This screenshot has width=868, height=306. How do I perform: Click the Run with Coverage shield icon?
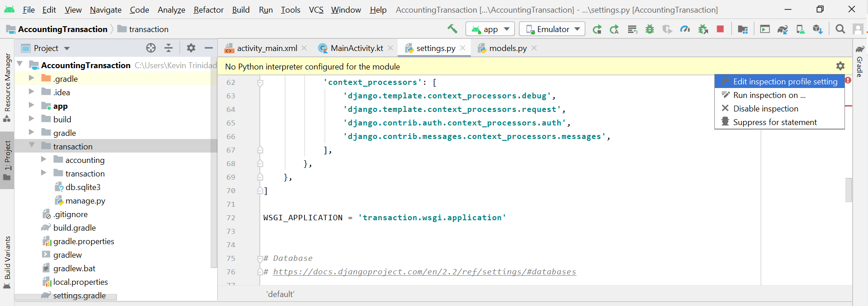pyautogui.click(x=667, y=29)
